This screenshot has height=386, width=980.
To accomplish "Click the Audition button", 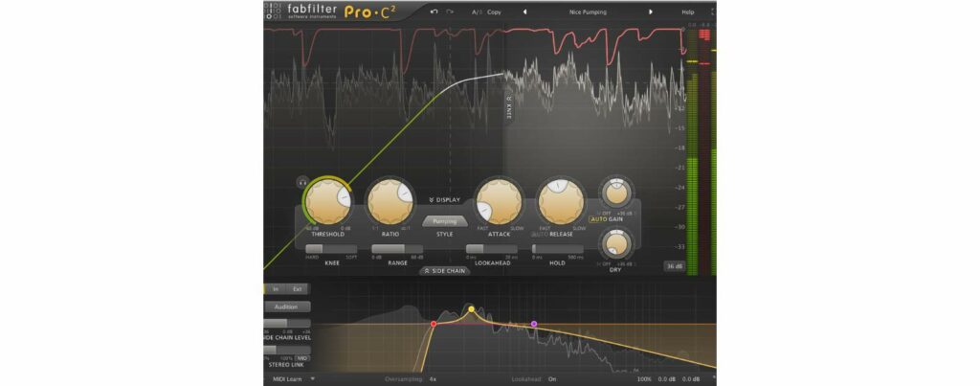I will point(285,307).
